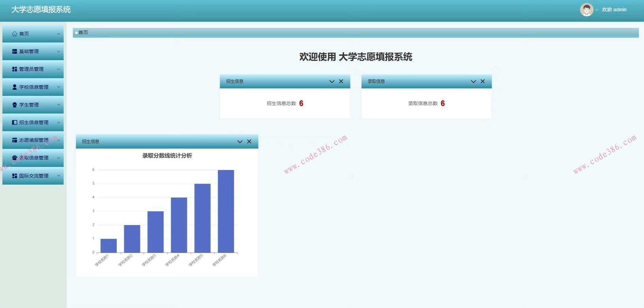Expand the 学校信息管理 submenu arrow
This screenshot has width=644, height=308.
pyautogui.click(x=59, y=87)
